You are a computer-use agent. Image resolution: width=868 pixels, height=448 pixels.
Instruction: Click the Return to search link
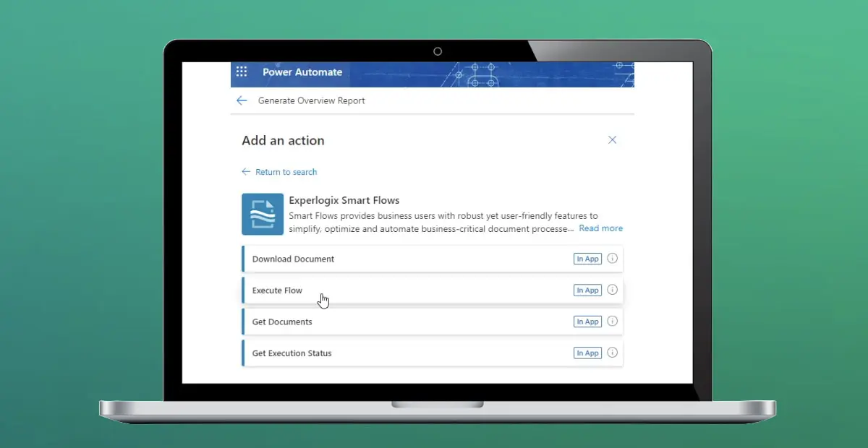286,171
